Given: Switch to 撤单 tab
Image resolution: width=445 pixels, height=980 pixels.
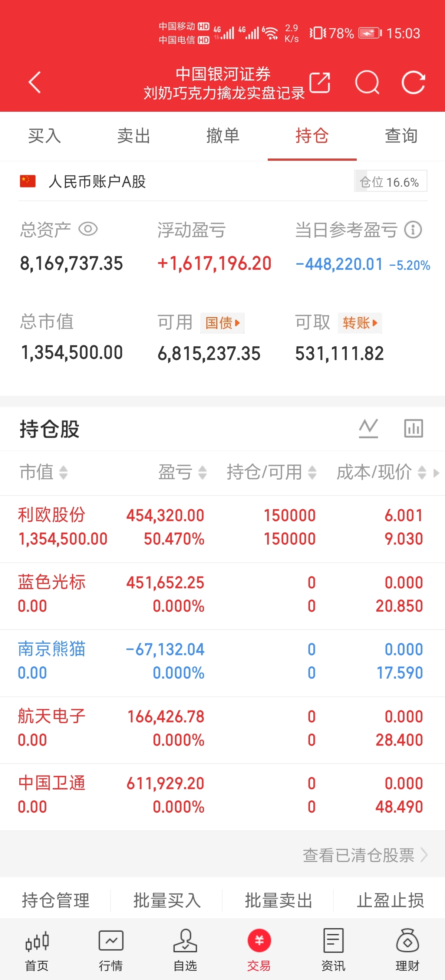Looking at the screenshot, I should (223, 136).
